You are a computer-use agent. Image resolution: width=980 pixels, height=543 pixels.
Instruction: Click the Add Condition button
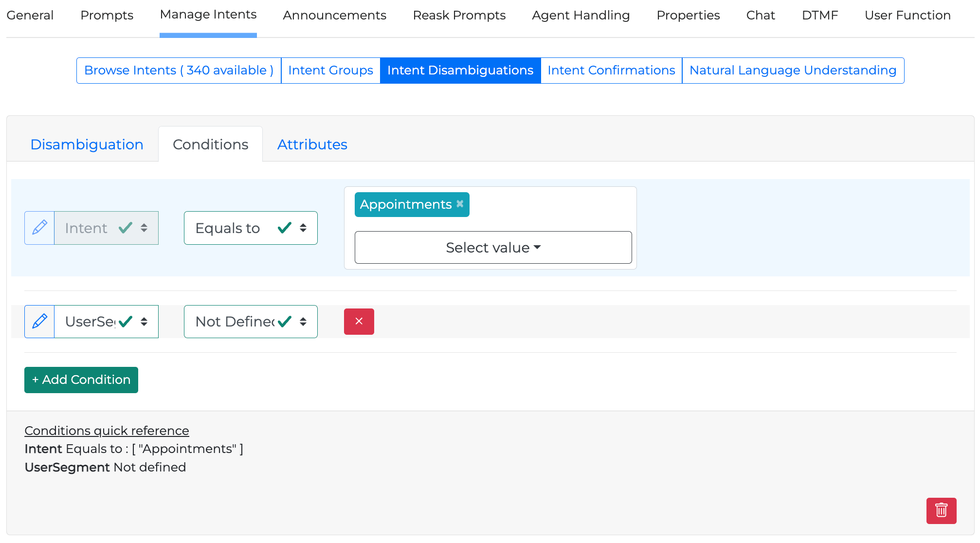pos(81,380)
